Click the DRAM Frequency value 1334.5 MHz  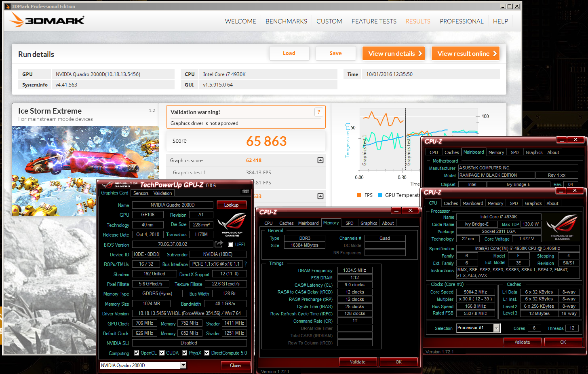pos(355,270)
